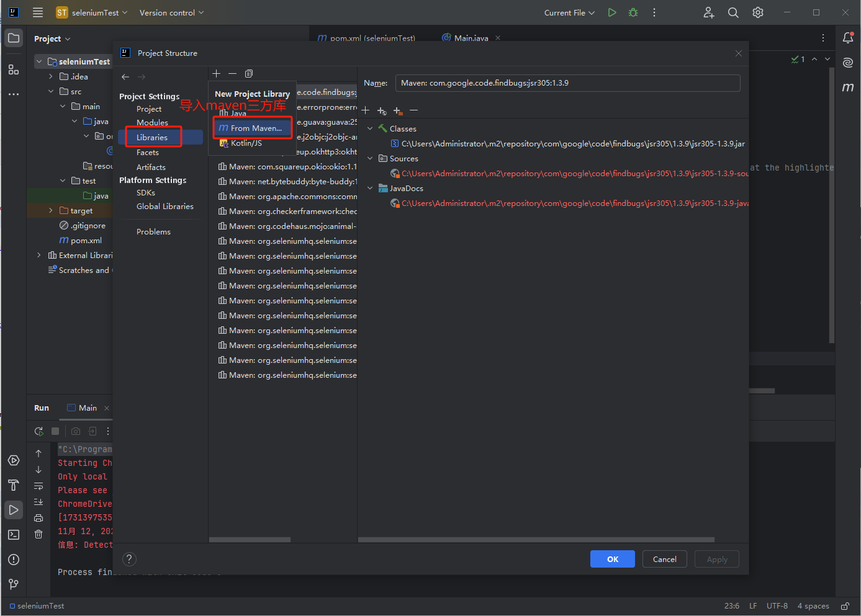Click the LF line separator status

point(753,606)
